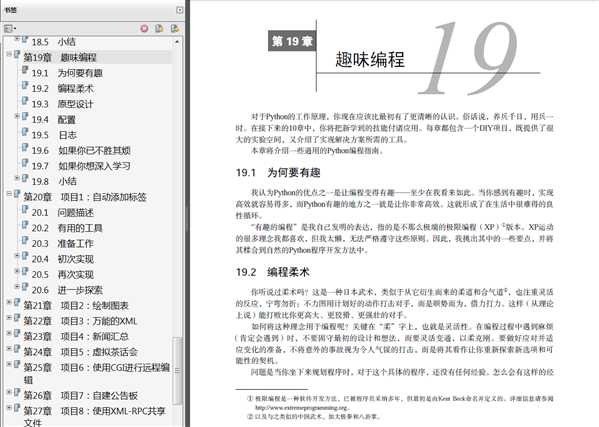Expand the 第23章 新闻汇总 node
599x427 pixels.
(8, 333)
